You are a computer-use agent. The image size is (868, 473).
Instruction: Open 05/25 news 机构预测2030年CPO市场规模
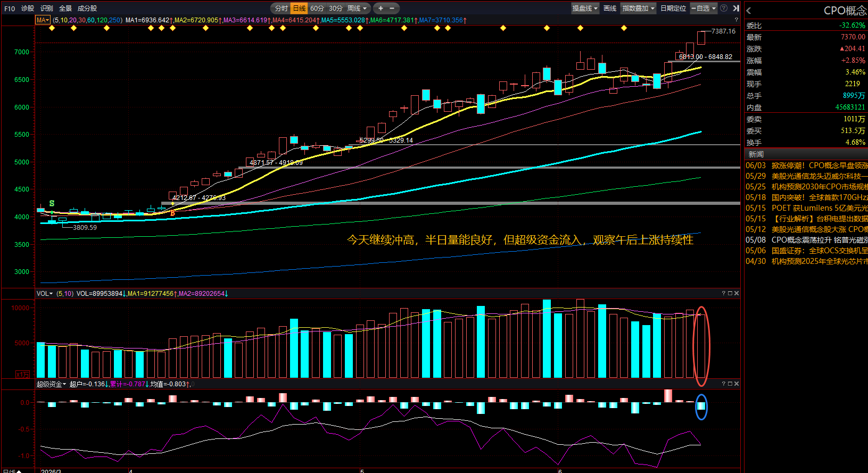pos(806,187)
